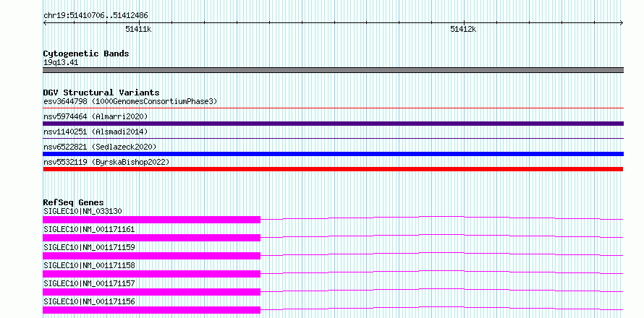Open transcript SIGLEC10|NM_033130 label
Screen dimensions: 644x318
82,211
